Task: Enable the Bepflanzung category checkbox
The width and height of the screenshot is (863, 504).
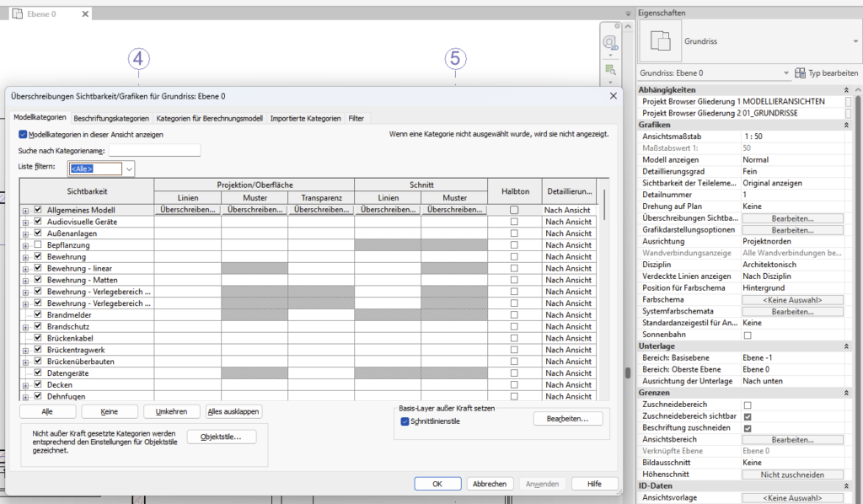Action: click(x=38, y=244)
